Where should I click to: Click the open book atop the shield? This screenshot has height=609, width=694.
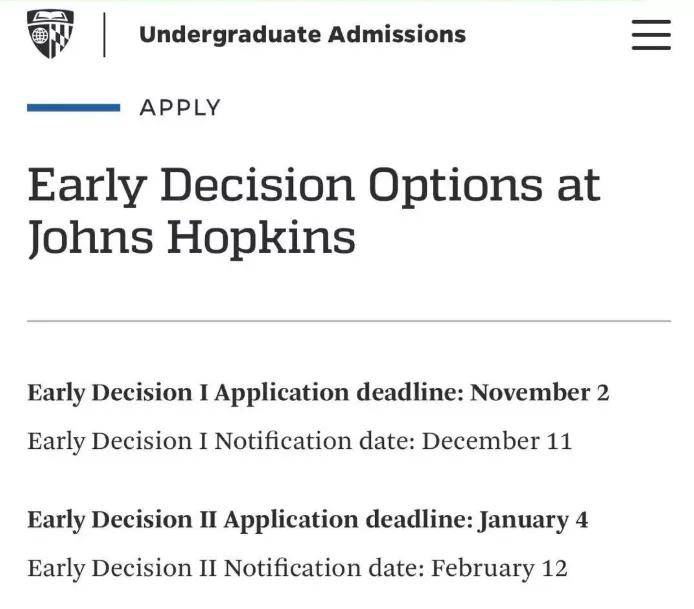(50, 17)
